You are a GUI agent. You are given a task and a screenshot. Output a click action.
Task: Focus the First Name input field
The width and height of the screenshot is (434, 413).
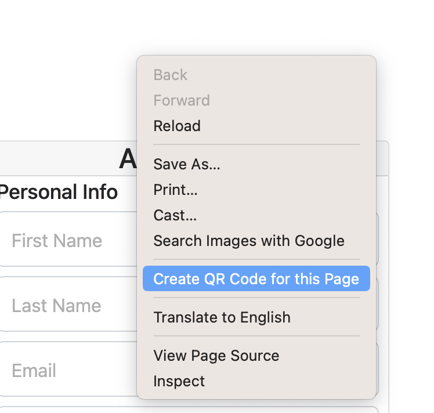[68, 239]
